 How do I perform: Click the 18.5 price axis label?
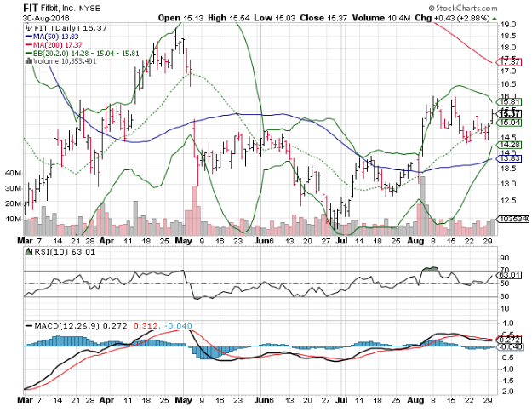[x=508, y=36]
